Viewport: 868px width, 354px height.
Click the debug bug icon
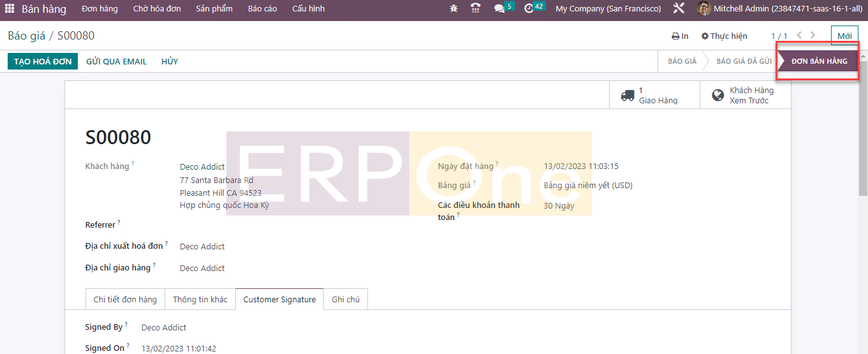coord(453,9)
